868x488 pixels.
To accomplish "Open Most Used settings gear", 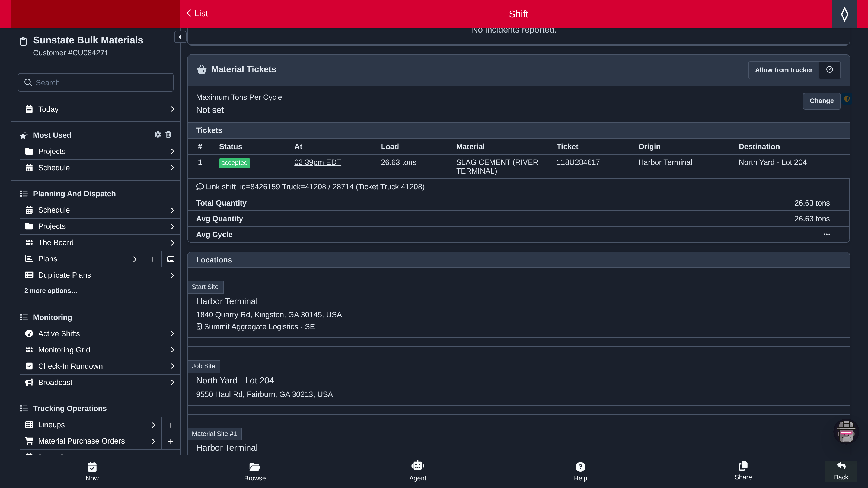I will 158,135.
